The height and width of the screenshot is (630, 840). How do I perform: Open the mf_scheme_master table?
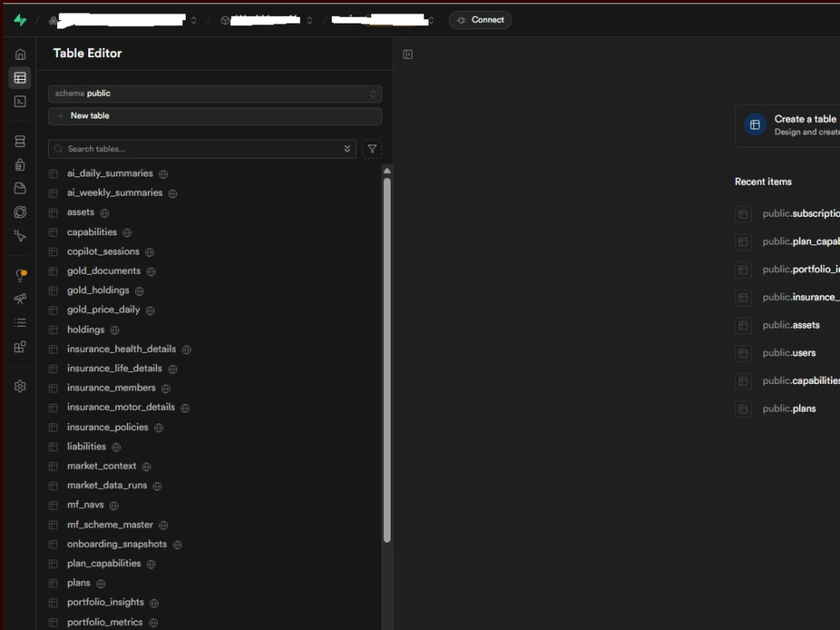pos(110,524)
